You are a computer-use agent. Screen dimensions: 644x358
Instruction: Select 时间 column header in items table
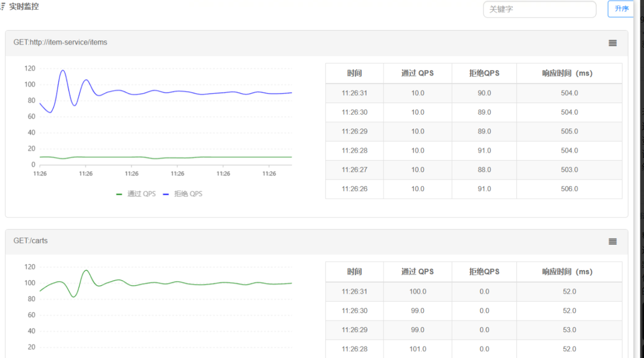(x=354, y=73)
